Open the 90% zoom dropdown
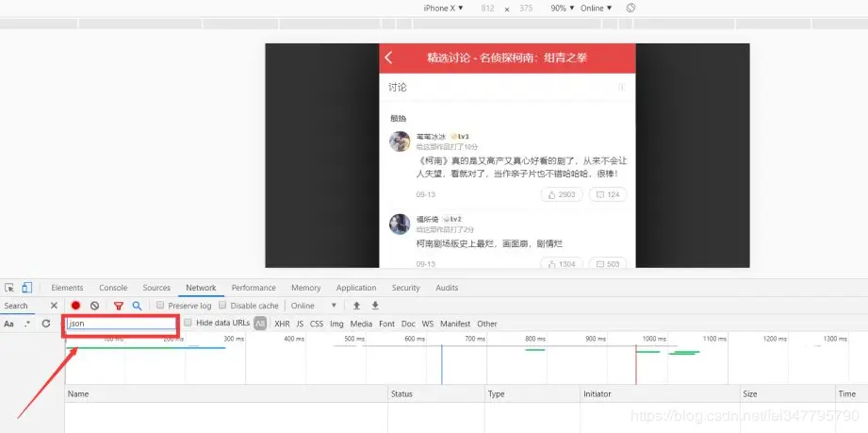868x433 pixels. (562, 8)
